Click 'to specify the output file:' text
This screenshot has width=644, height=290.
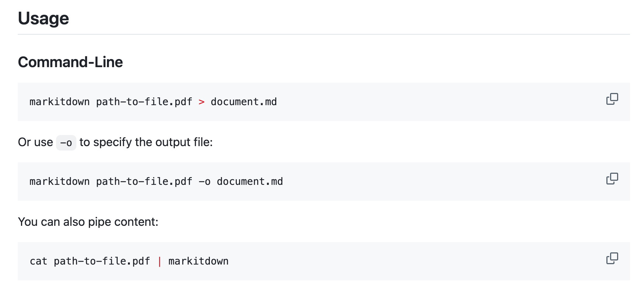pos(146,142)
